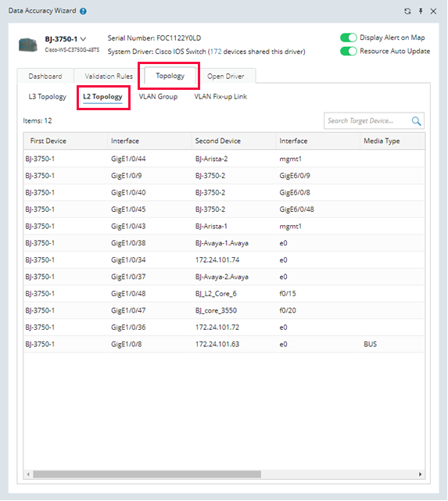Open the 172 devices shared link

[x=216, y=52]
